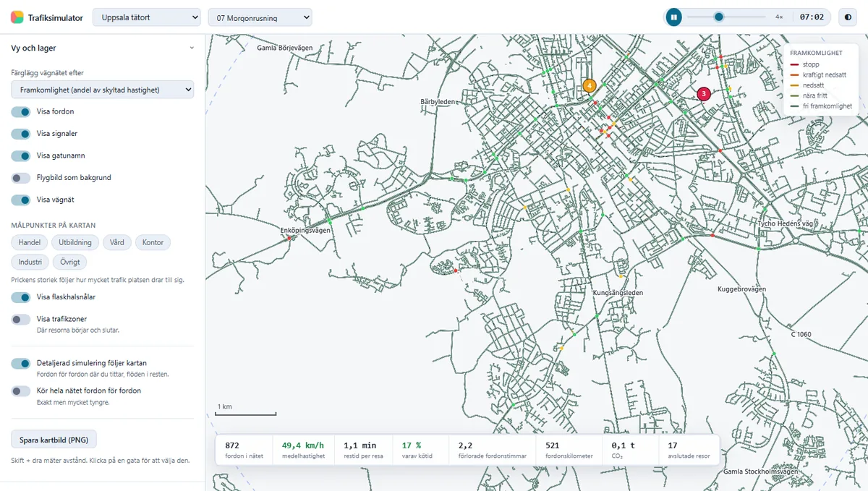The height and width of the screenshot is (491, 868).
Task: Enable Flygbild som bakgrund
Action: [21, 178]
